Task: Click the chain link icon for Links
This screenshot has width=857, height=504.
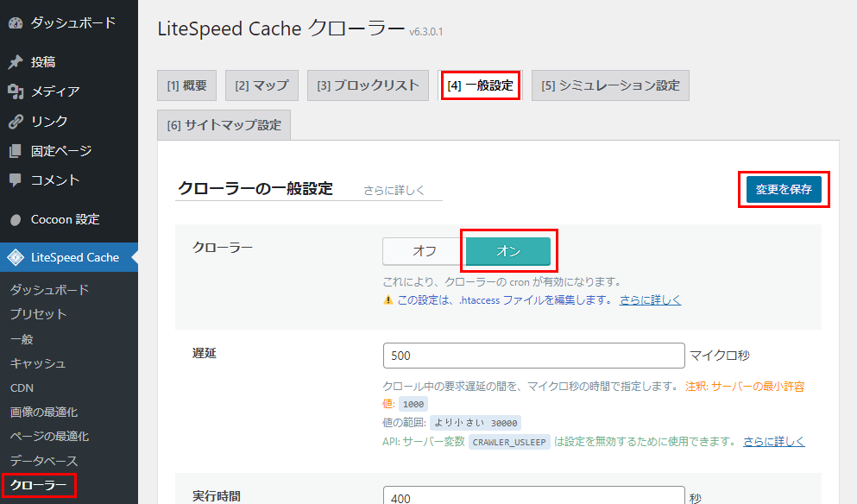Action: click(x=16, y=121)
